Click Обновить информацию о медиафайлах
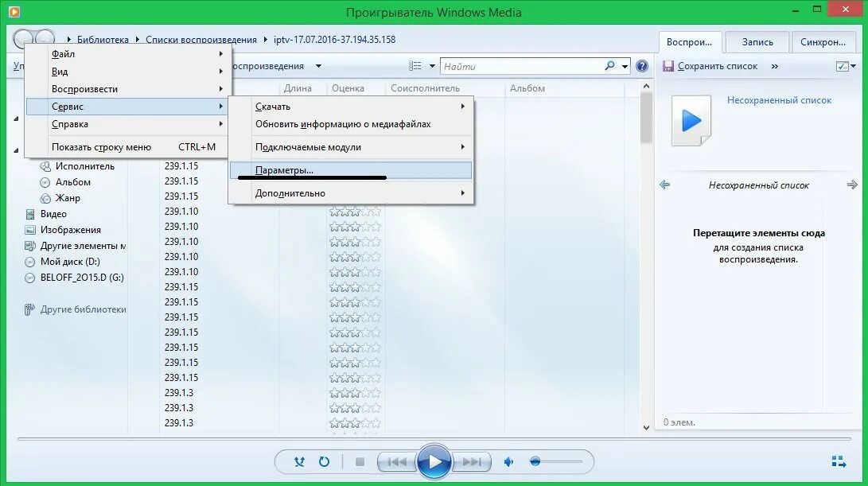The height and width of the screenshot is (486, 868). (351, 124)
